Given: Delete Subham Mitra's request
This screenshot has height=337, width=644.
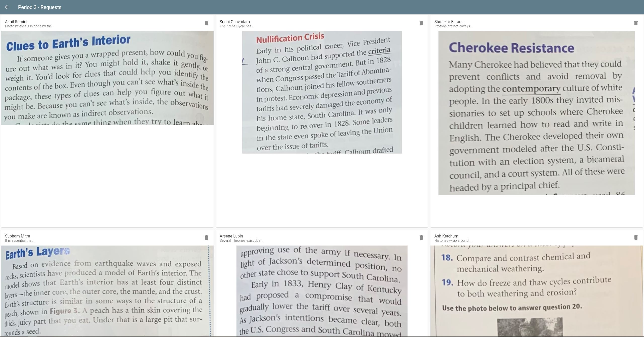Looking at the screenshot, I should pos(207,237).
